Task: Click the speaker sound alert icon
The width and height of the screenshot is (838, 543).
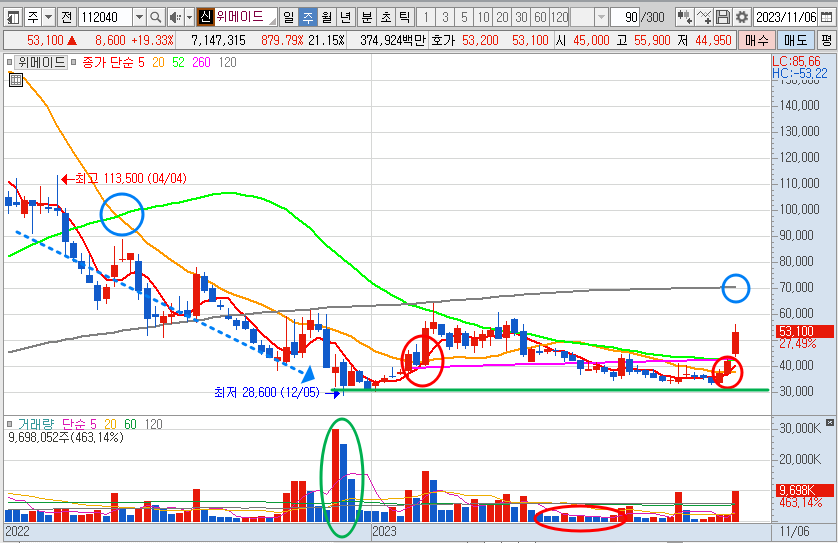Action: (175, 18)
